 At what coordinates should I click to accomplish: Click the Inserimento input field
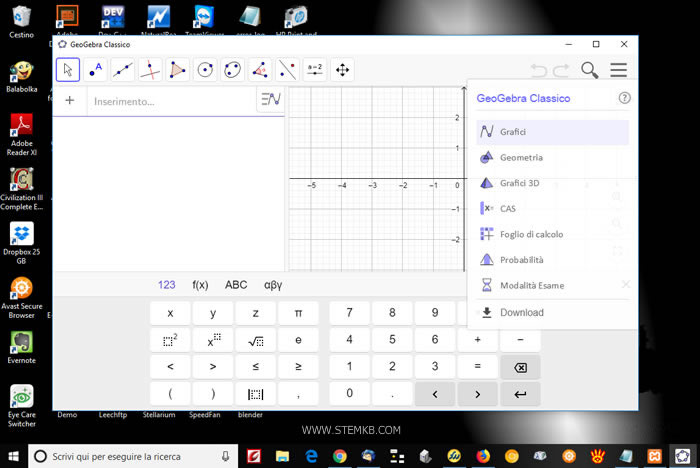(170, 101)
